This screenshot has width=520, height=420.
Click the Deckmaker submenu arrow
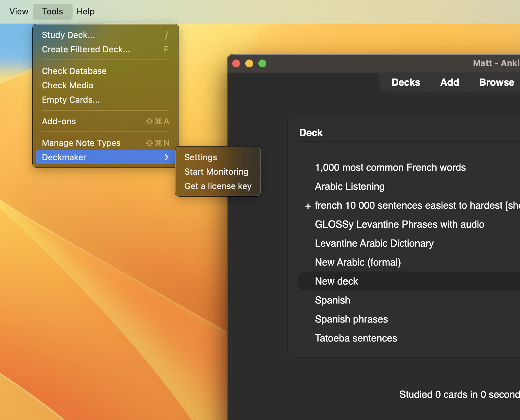pyautogui.click(x=166, y=157)
